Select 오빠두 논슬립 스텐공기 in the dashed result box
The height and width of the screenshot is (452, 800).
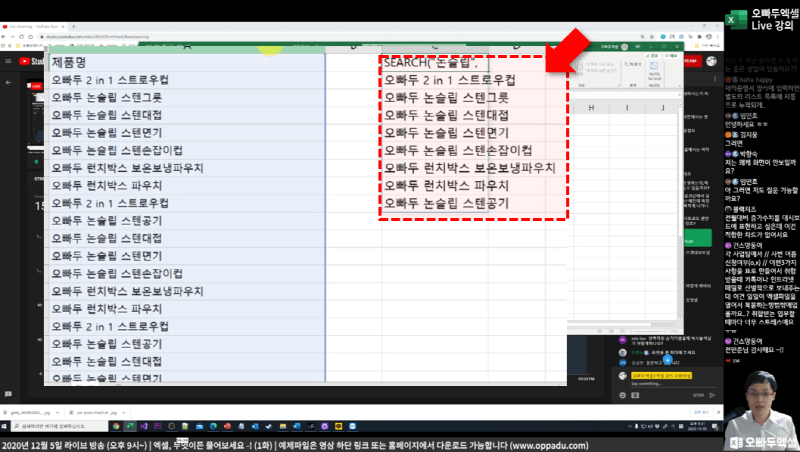(x=446, y=203)
